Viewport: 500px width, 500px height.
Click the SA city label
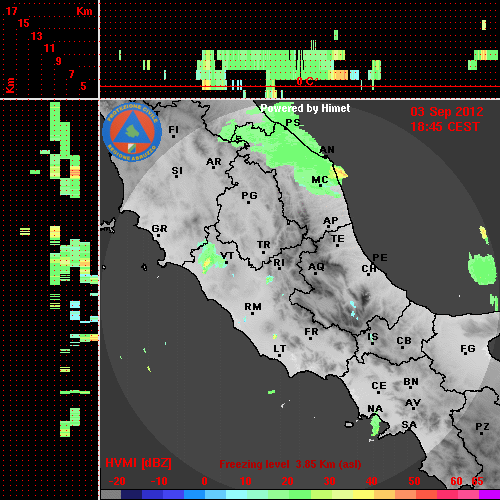[409, 425]
